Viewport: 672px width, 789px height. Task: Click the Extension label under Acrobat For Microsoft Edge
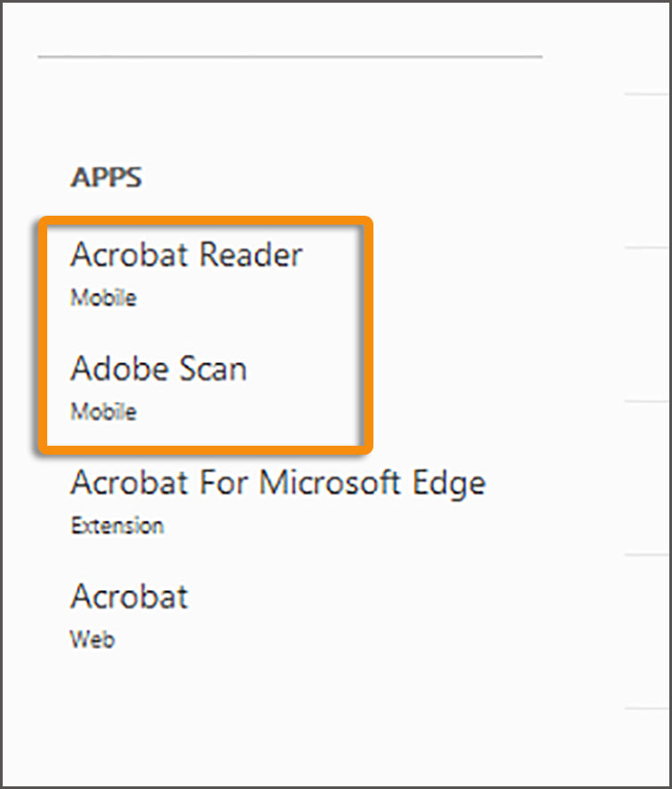coord(117,525)
